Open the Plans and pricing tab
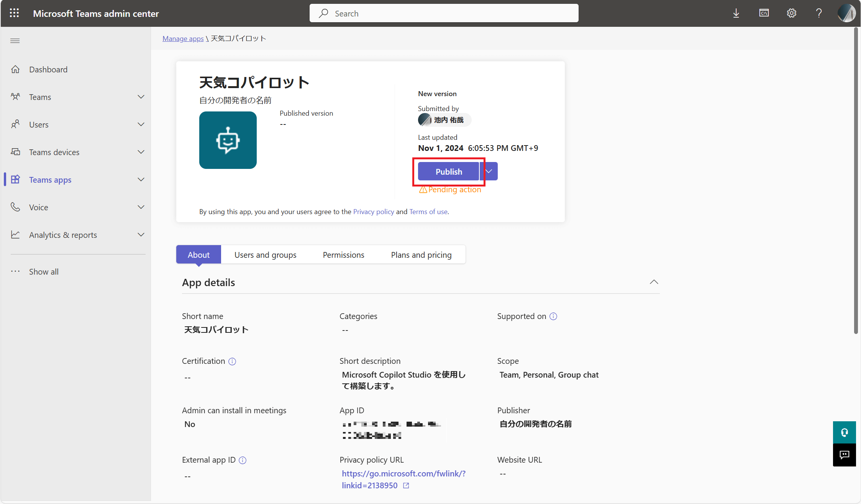Screen dimensions: 861x504 [421, 255]
